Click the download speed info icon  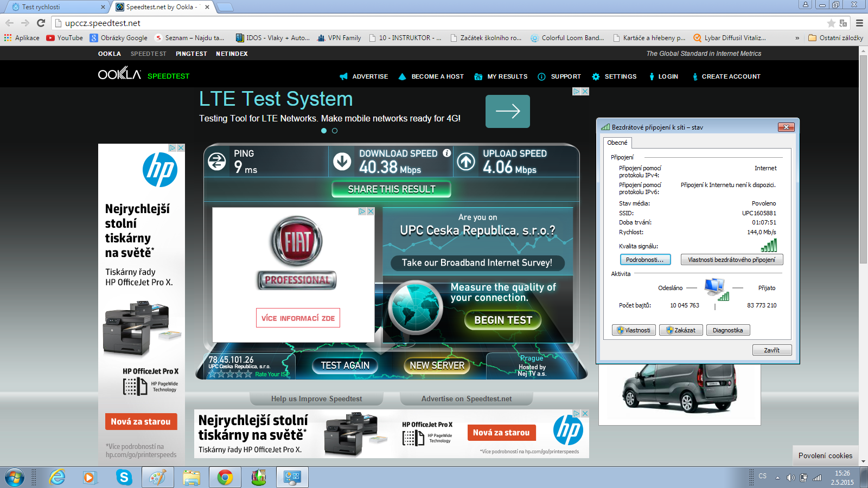pos(446,153)
